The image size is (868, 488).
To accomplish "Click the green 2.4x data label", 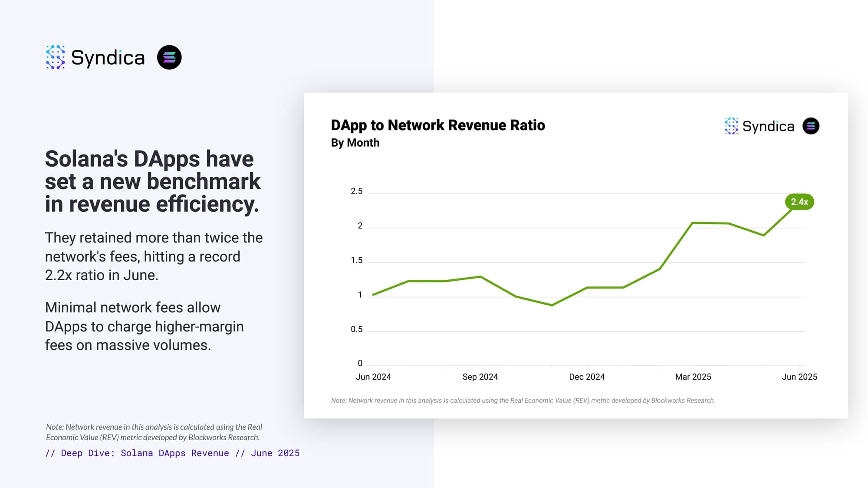I will [x=799, y=202].
